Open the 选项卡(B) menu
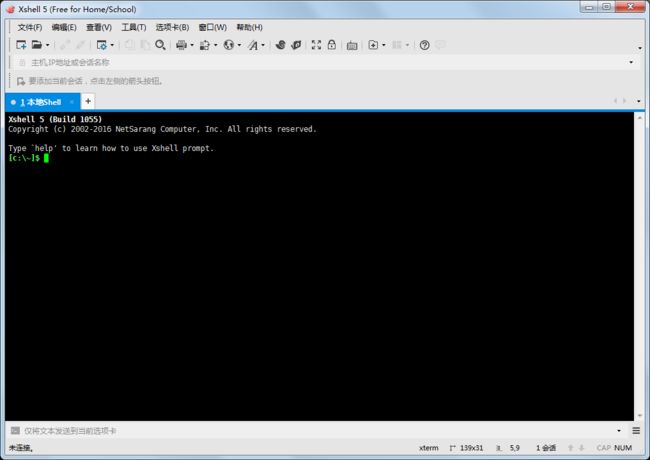Viewport: 650px width, 460px height. click(172, 27)
